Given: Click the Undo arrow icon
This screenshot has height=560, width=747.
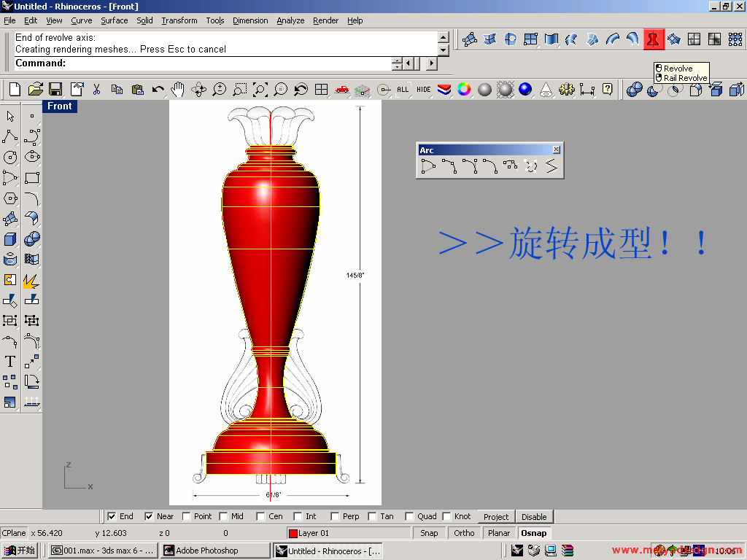Looking at the screenshot, I should 158,90.
